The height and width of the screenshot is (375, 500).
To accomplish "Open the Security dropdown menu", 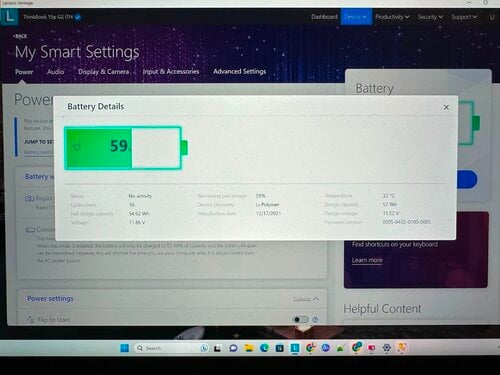I will (430, 17).
